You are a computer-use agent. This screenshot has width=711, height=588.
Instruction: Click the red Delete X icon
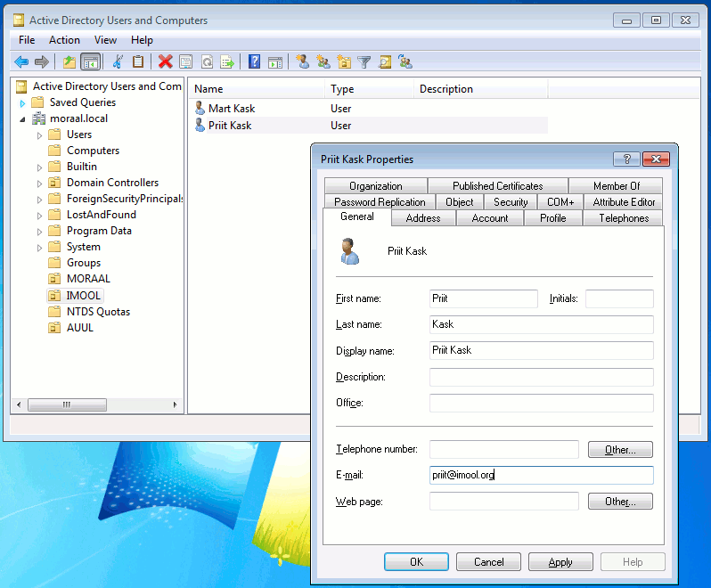tap(165, 61)
